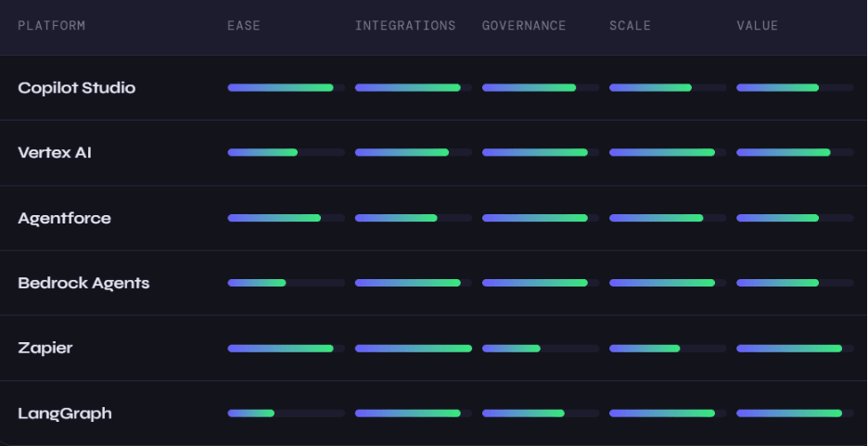Image resolution: width=868 pixels, height=446 pixels.
Task: Click LangGraph's Value score bar
Action: [x=795, y=414]
